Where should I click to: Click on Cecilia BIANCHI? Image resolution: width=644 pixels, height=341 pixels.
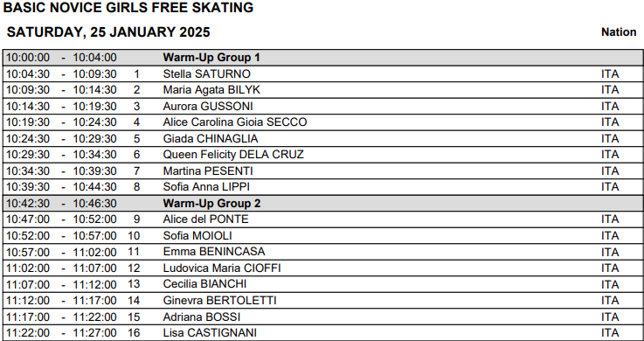[204, 284]
